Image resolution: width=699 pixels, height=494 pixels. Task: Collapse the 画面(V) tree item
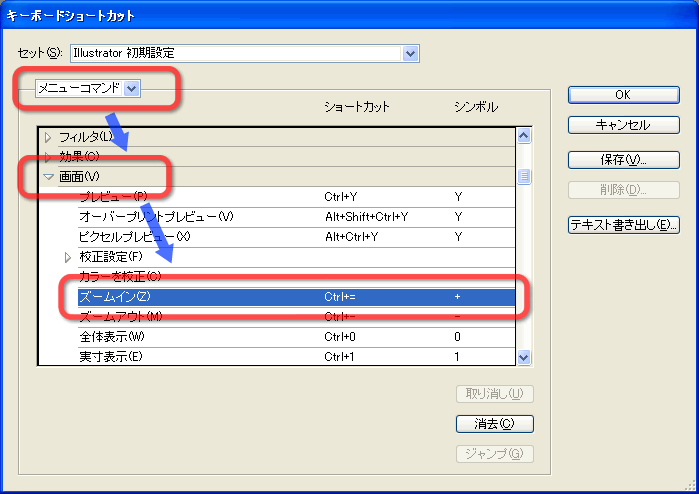click(48, 177)
